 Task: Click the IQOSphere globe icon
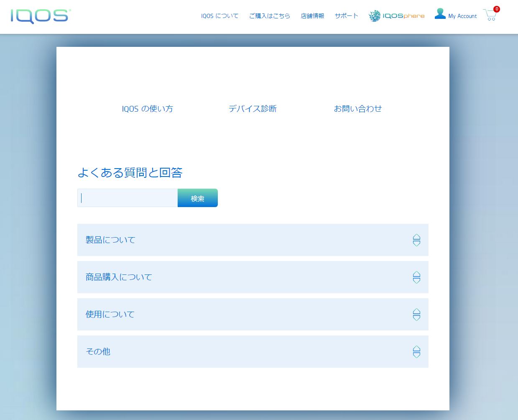(x=375, y=16)
